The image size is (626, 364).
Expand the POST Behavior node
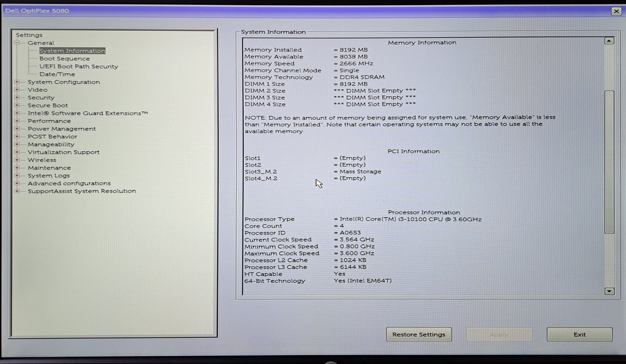pos(17,136)
